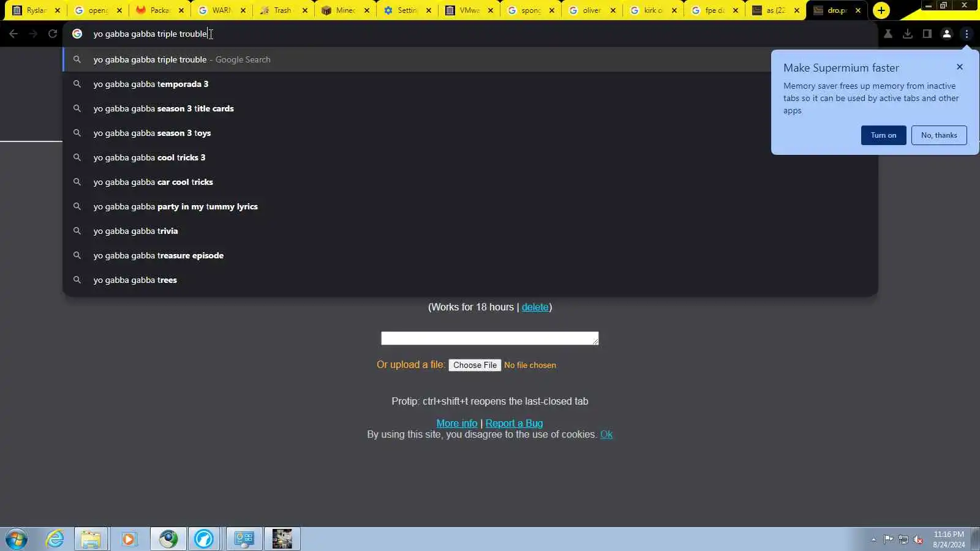980x551 pixels.
Task: Switch to the Ryslan tab
Action: [x=36, y=10]
